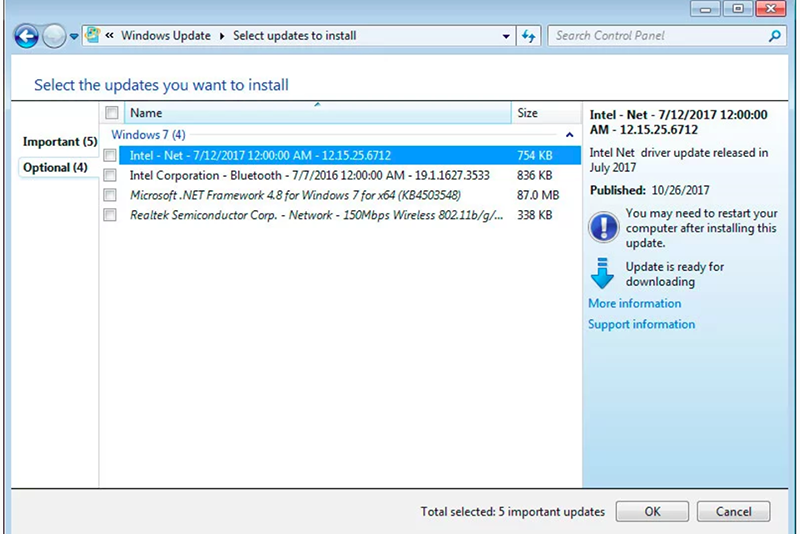Click the blue download arrow icon

602,273
